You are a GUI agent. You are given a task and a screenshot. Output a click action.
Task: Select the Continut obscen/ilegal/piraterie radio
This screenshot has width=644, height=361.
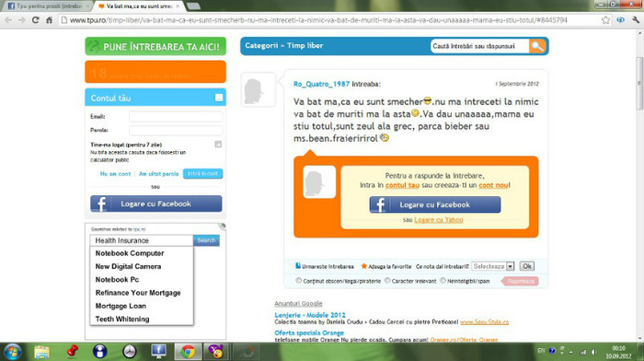tap(299, 280)
